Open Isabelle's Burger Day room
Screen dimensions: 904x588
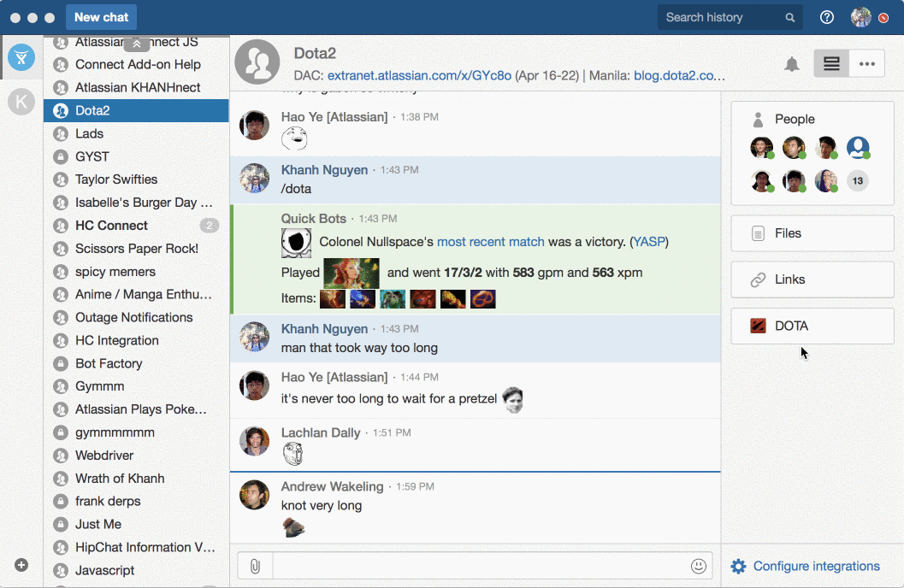137,203
